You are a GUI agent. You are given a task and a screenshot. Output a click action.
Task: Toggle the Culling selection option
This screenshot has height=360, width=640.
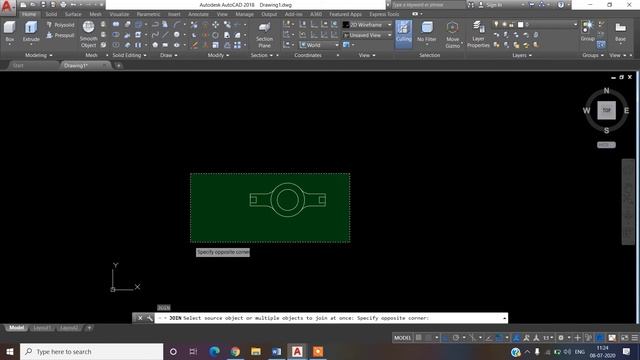tap(404, 33)
